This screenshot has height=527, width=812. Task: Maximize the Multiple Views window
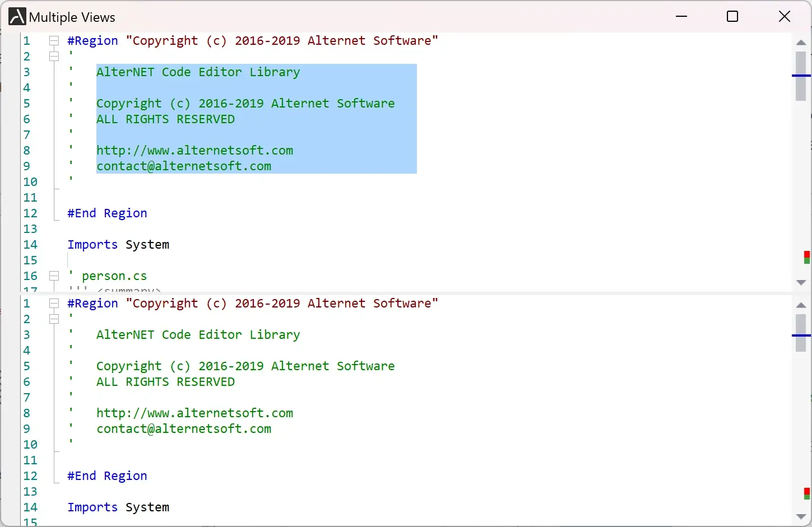(732, 17)
